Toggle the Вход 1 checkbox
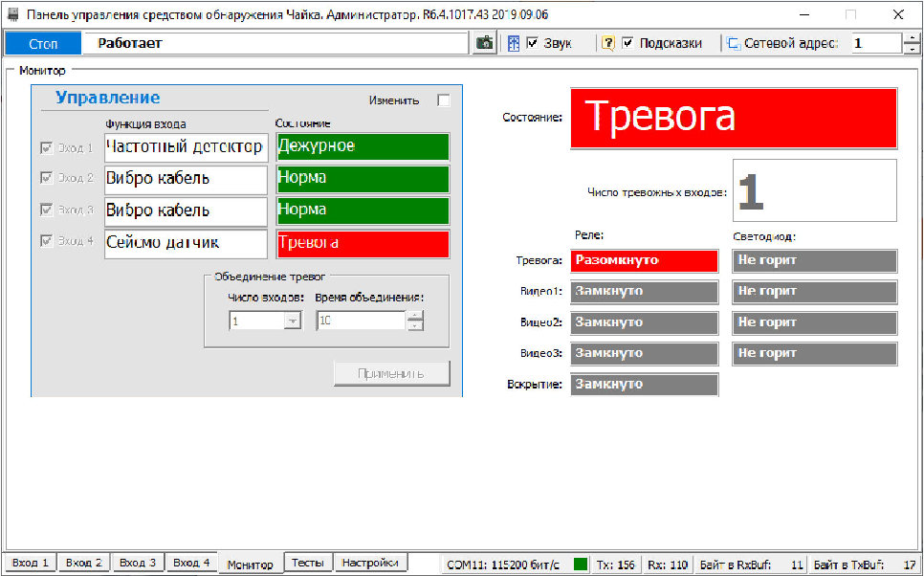Image resolution: width=924 pixels, height=576 pixels. coord(46,148)
